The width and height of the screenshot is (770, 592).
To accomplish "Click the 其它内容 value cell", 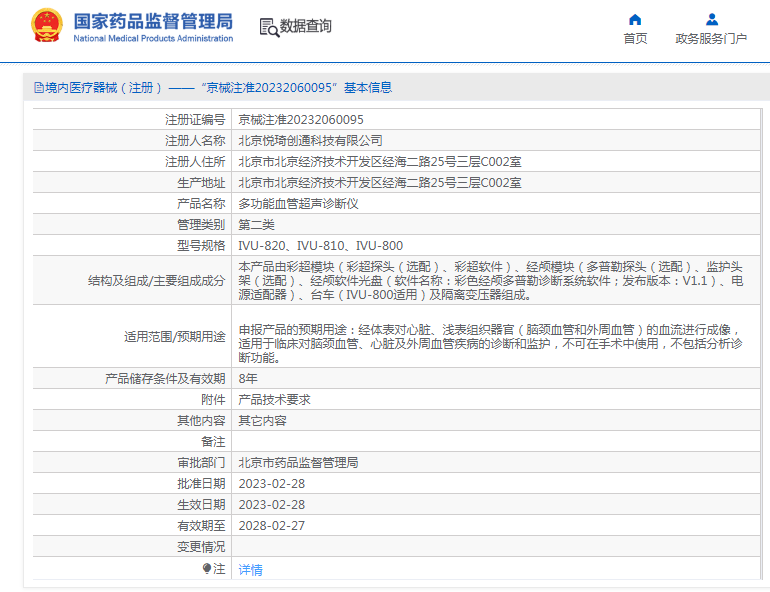I will 262,421.
